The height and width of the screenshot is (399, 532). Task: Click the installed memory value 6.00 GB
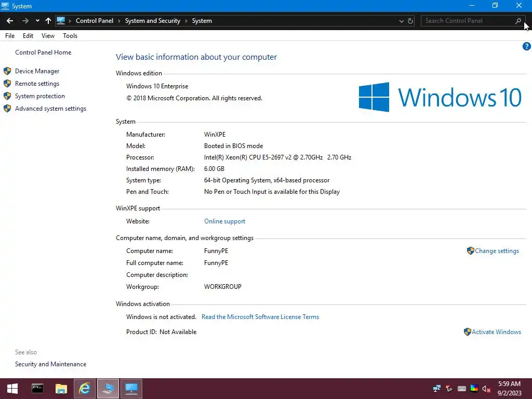[x=214, y=169]
